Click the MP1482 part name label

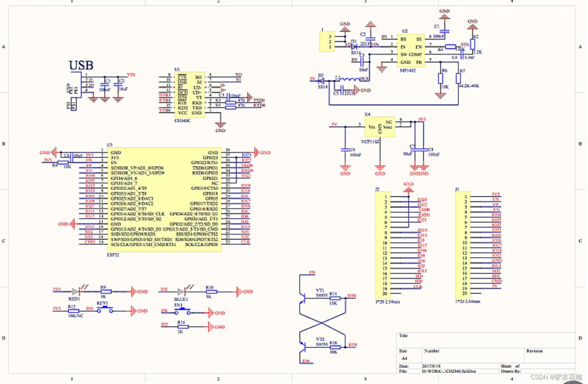(408, 70)
